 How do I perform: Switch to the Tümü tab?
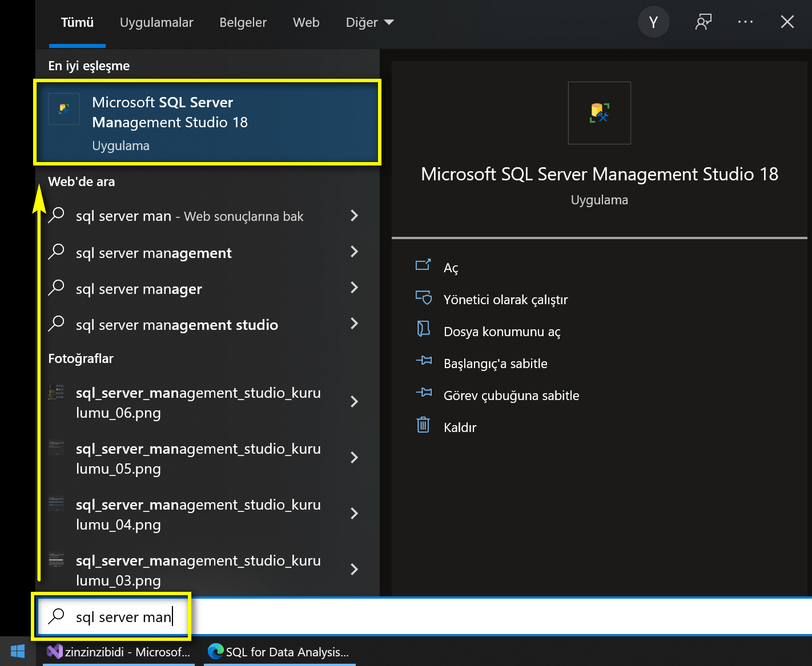coord(77,22)
